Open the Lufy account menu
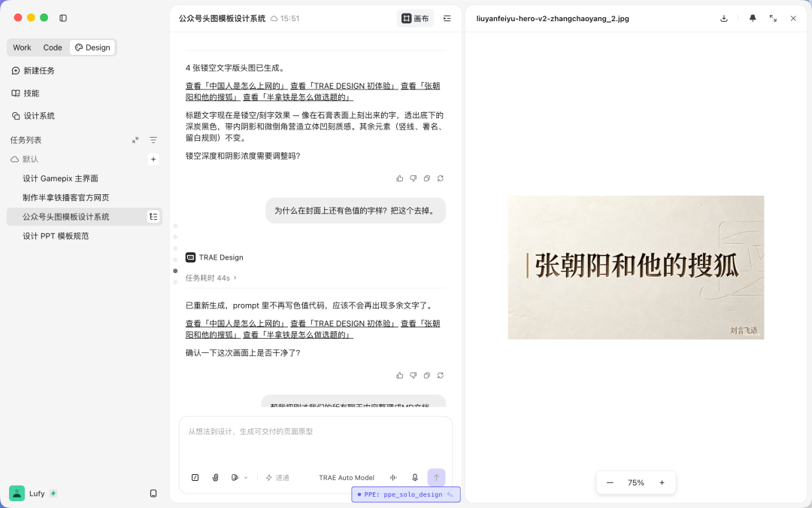 point(32,494)
